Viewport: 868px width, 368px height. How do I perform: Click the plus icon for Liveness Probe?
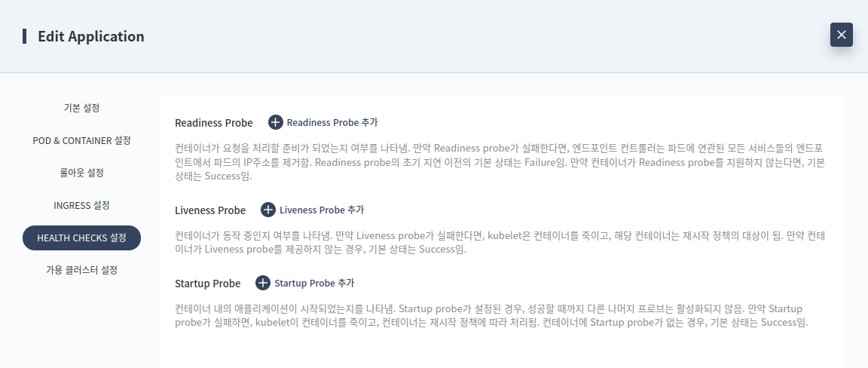[268, 210]
